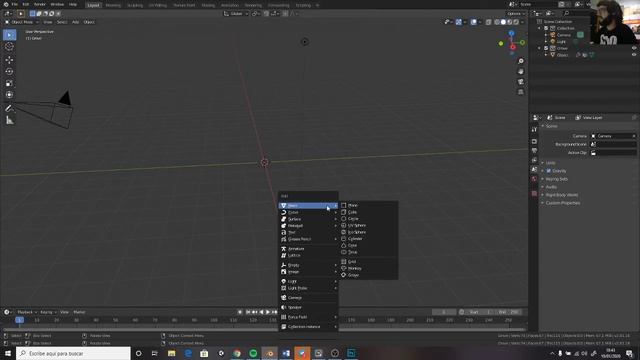Viewport: 640px width, 360px height.
Task: Toggle viewport overlays button
Action: point(474,22)
